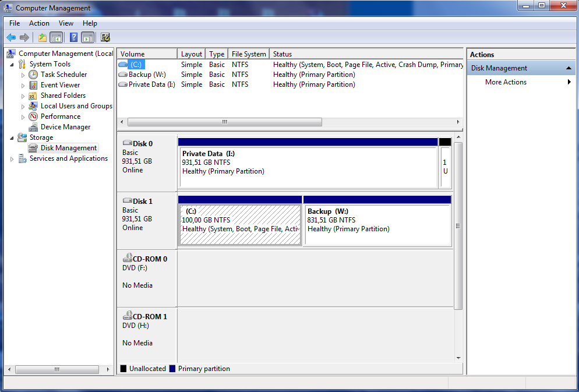Click the black Unallocated legend swatch
The image size is (579, 392).
pyautogui.click(x=123, y=368)
